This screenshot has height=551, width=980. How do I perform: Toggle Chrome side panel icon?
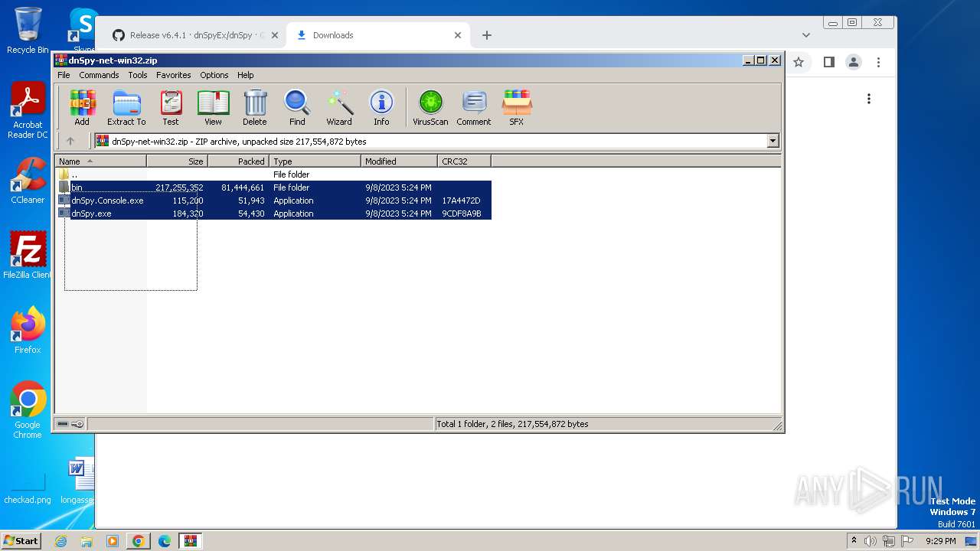829,62
